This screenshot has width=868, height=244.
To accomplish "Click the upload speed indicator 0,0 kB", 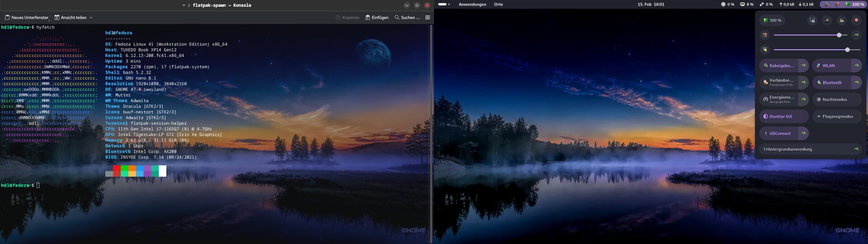I will (x=787, y=5).
